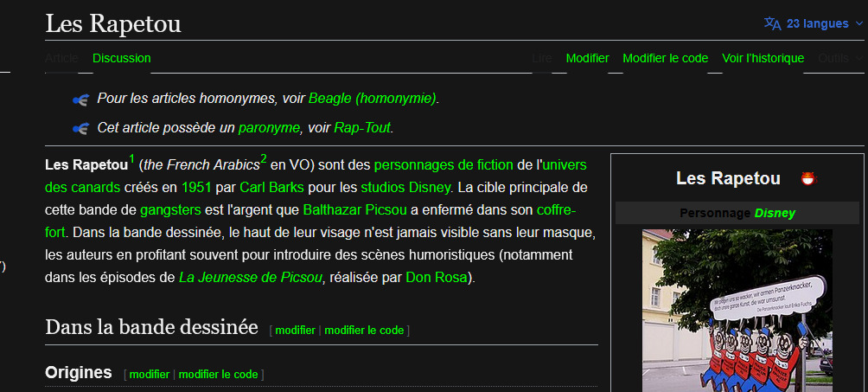Open the Disney link in infobox header

point(775,213)
